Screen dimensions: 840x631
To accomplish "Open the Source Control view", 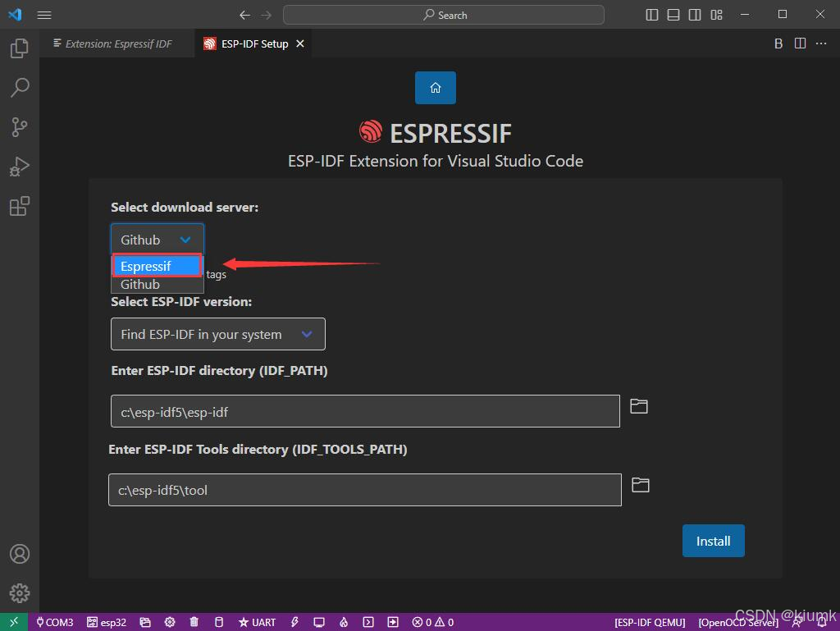I will pyautogui.click(x=20, y=127).
